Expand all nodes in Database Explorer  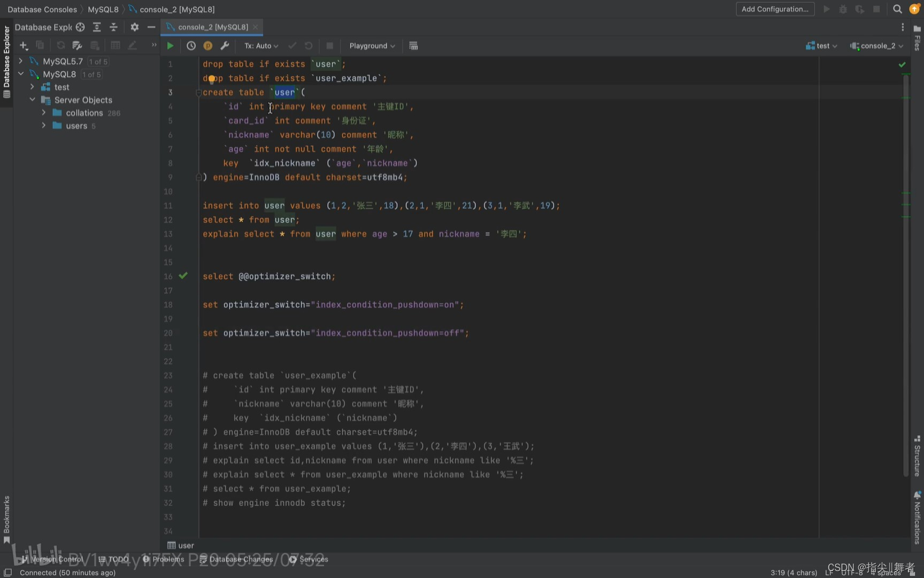[97, 27]
